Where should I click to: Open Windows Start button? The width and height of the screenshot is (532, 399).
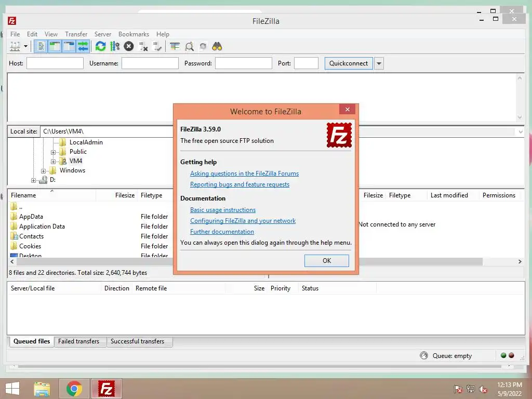click(12, 389)
